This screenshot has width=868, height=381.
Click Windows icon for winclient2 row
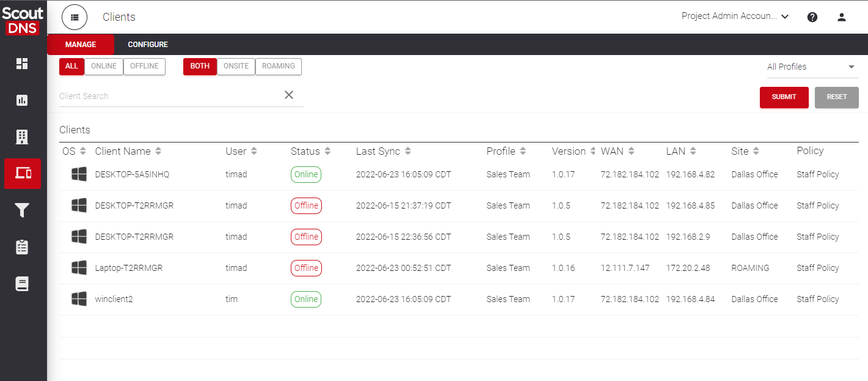click(79, 299)
